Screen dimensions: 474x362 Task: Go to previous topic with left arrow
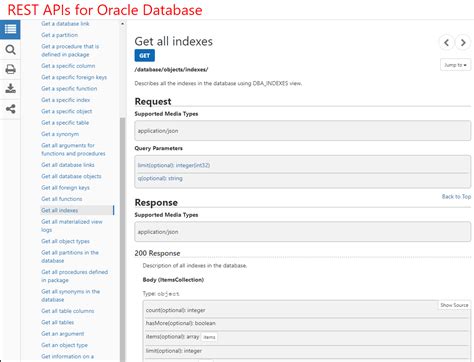click(446, 42)
